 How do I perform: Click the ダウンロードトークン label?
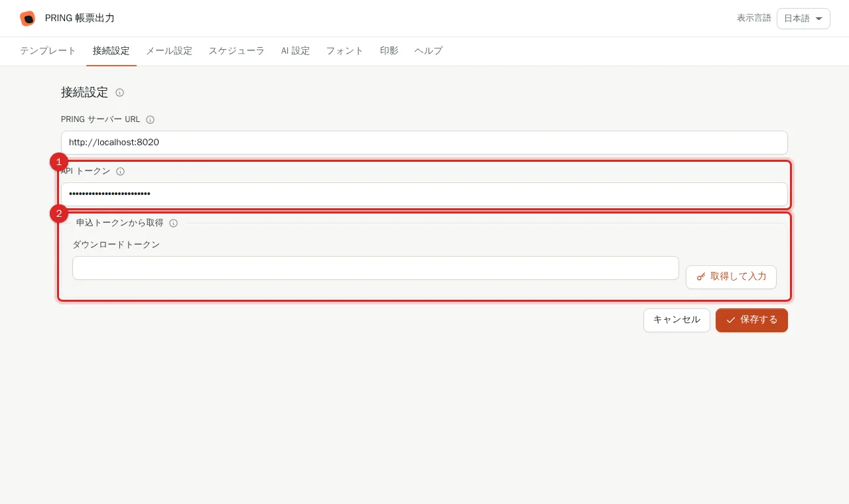coord(116,245)
